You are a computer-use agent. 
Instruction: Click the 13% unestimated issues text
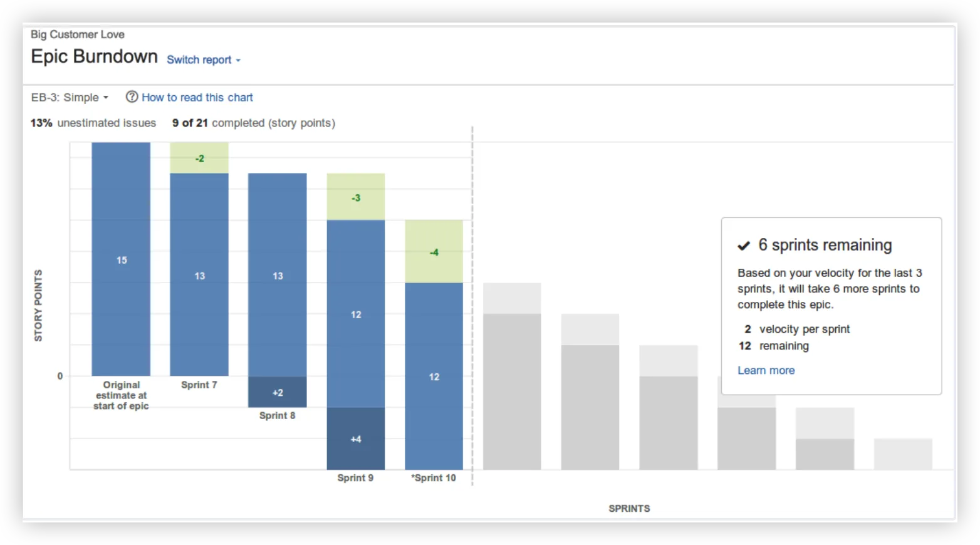pos(93,123)
